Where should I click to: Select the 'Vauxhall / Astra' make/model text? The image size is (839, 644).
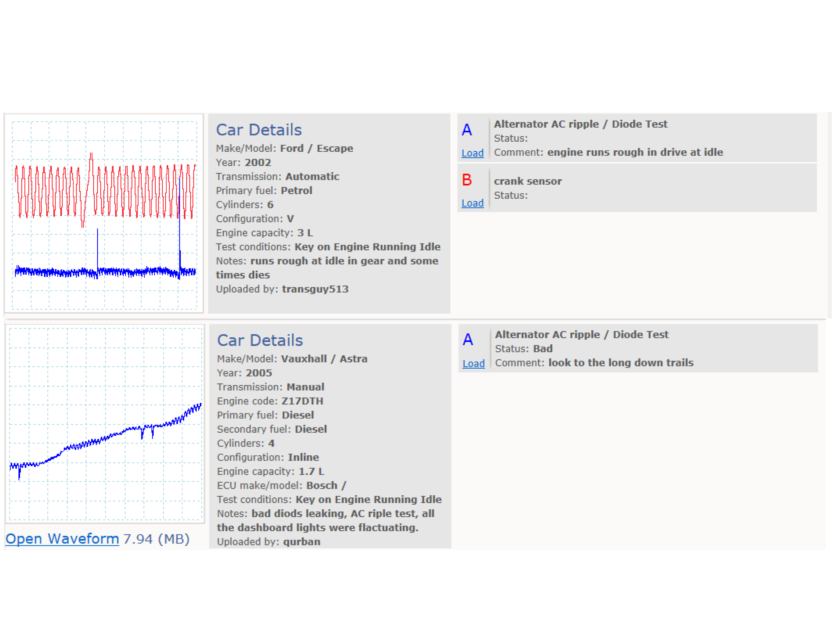[x=324, y=359]
